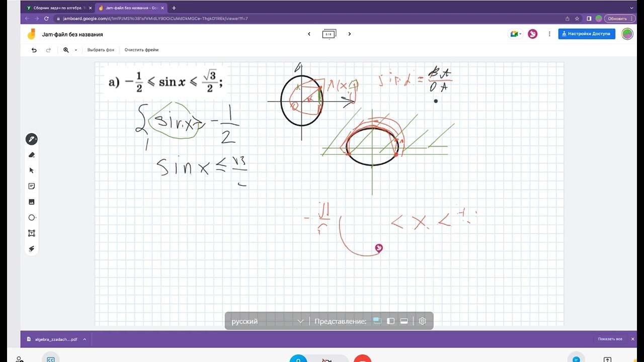Open the Google Meet call menu

click(516, 34)
